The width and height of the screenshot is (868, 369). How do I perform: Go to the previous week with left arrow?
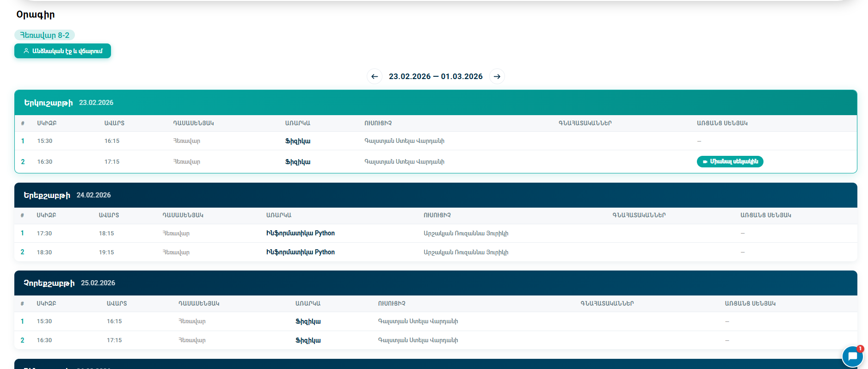click(375, 76)
